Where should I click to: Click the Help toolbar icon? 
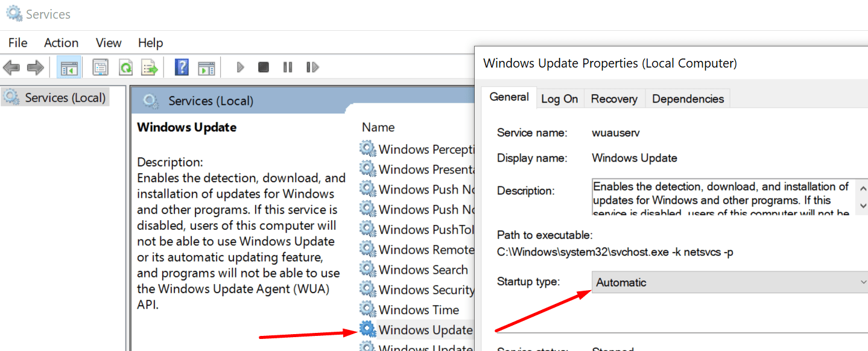182,67
